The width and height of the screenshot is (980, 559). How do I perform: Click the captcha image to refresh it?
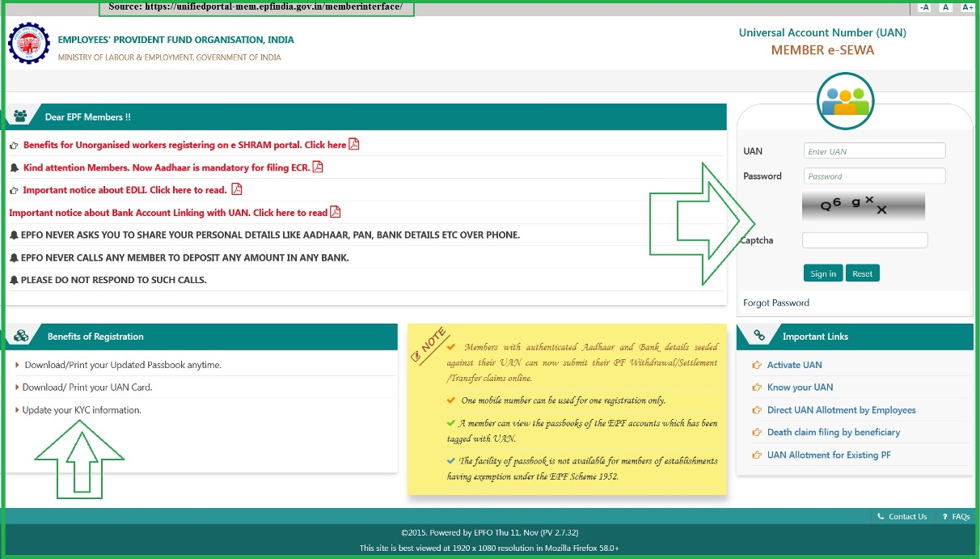pos(863,206)
